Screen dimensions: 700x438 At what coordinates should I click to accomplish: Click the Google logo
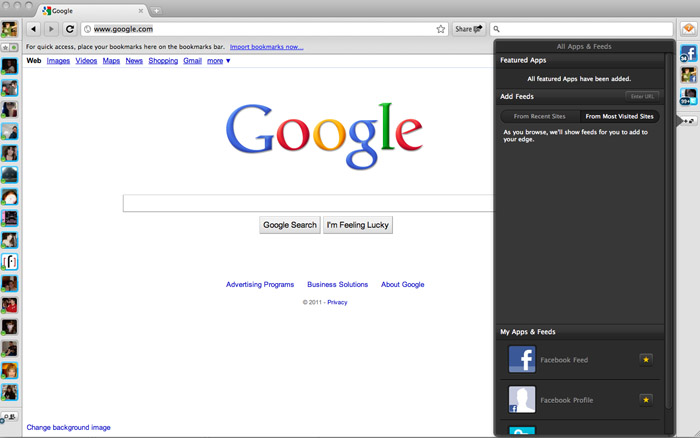point(324,136)
